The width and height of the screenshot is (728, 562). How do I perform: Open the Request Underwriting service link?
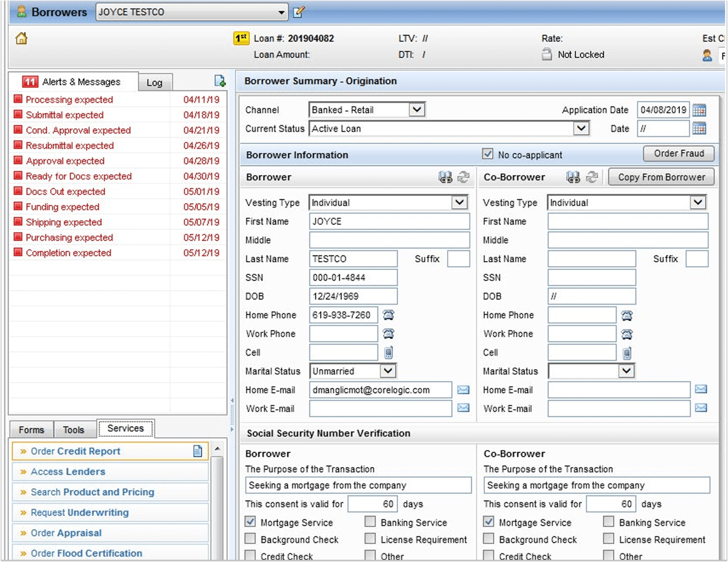(80, 512)
